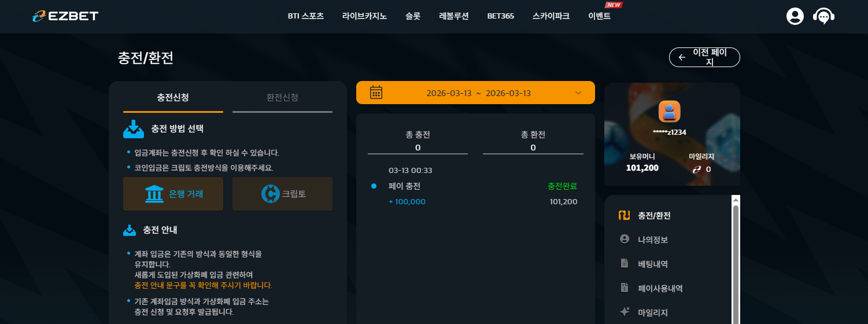
Task: Open the 라이브카지노 menu
Action: coord(364,16)
